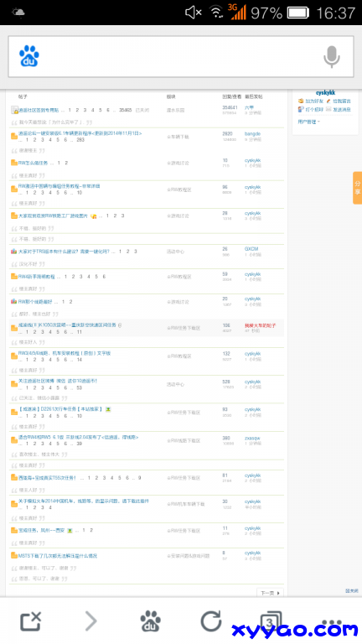Open thread RW4新手简明教程
Image resolution: width=362 pixels, height=644 pixels.
coord(37,277)
